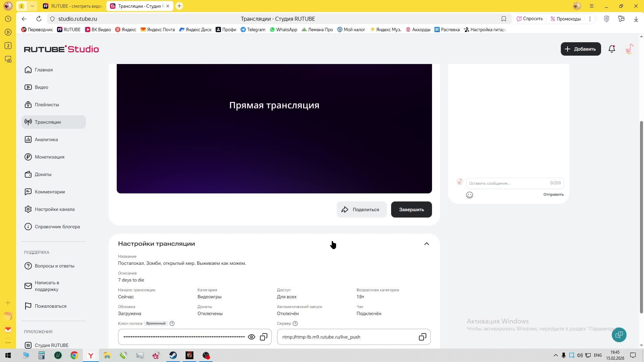Click the server help question mark icon
The image size is (644, 362).
tap(295, 323)
